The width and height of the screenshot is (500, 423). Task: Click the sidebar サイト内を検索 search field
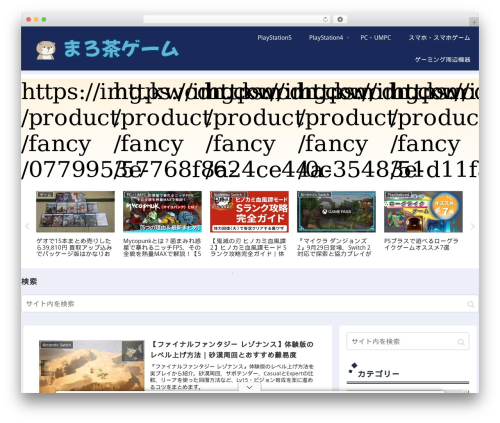click(x=408, y=341)
